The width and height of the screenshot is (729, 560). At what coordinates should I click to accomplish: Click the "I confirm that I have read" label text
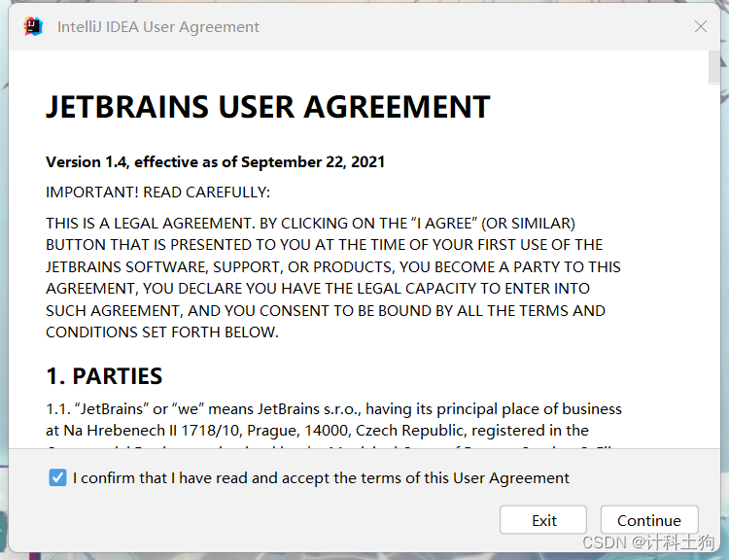[x=321, y=478]
